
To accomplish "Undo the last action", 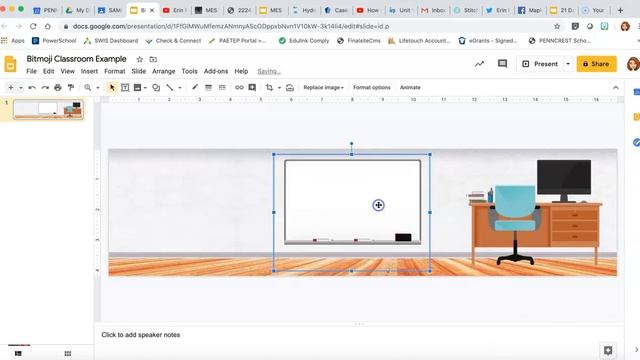I will (32, 87).
